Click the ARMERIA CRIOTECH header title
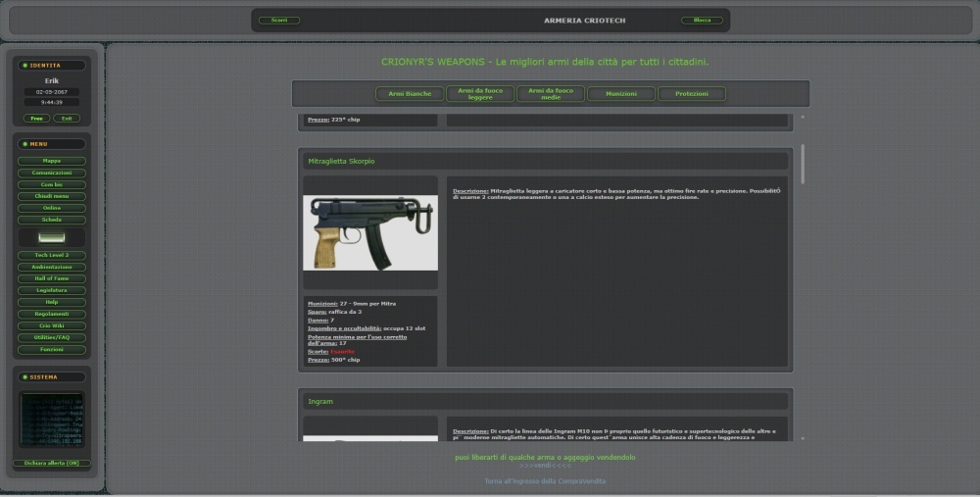The height and width of the screenshot is (497, 980). click(x=584, y=20)
